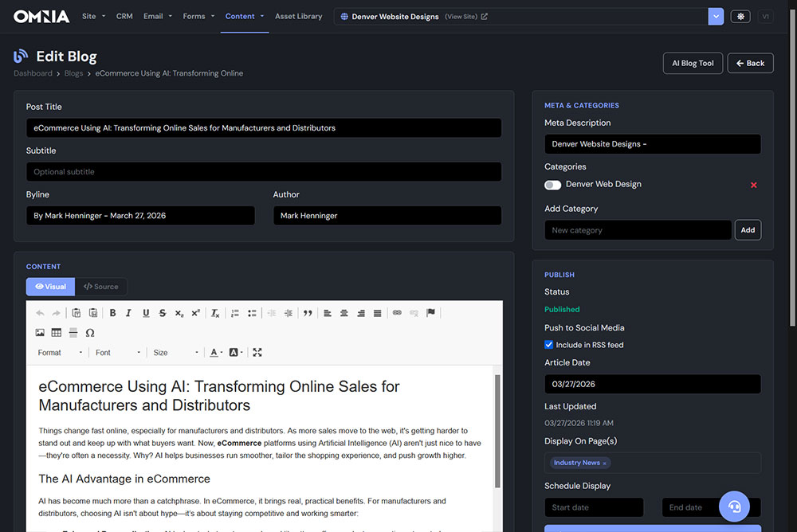Insert a table in the editor
Viewport: 797px width, 532px height.
[56, 332]
